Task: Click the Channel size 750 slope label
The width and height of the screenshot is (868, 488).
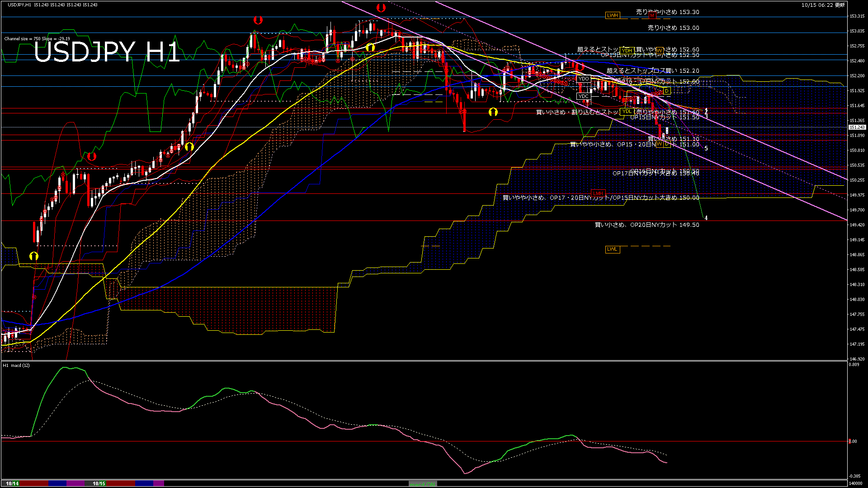Action: point(37,39)
